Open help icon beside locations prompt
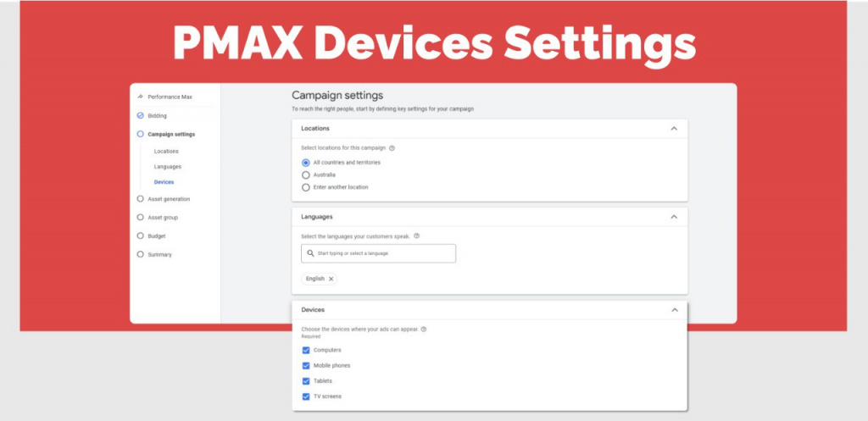Screen dimensions: 868x421 point(392,148)
